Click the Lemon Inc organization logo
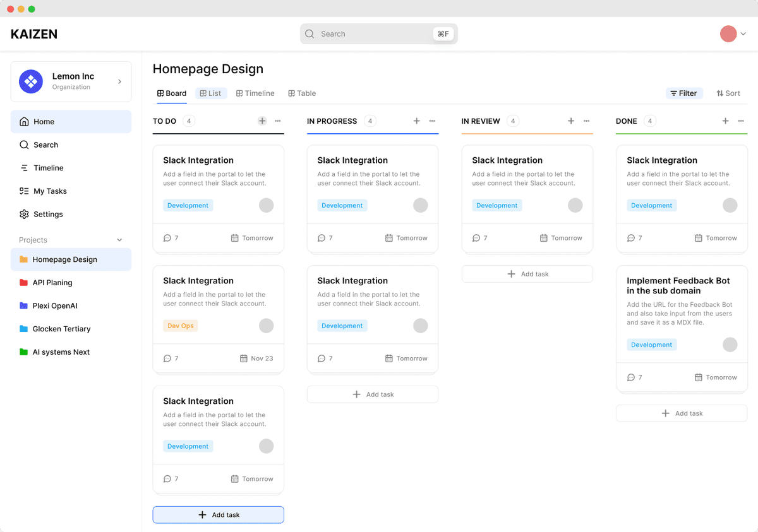This screenshot has height=532, width=758. click(31, 81)
